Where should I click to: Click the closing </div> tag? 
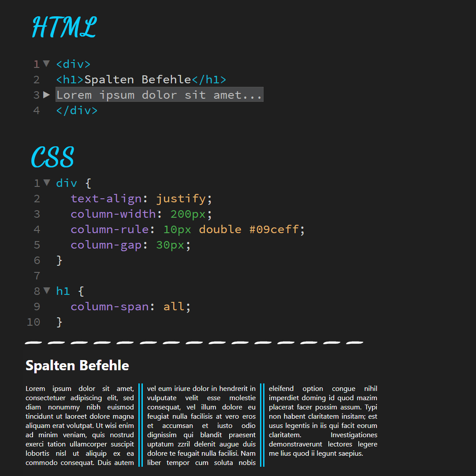(x=77, y=110)
